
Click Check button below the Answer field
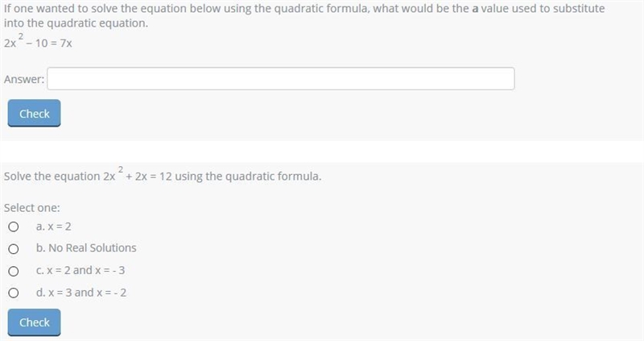[34, 113]
